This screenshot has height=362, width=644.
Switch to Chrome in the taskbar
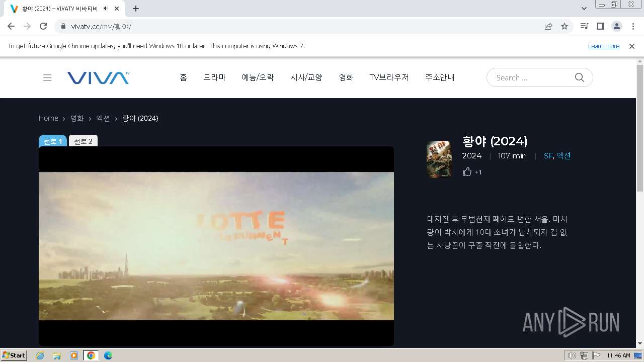91,355
